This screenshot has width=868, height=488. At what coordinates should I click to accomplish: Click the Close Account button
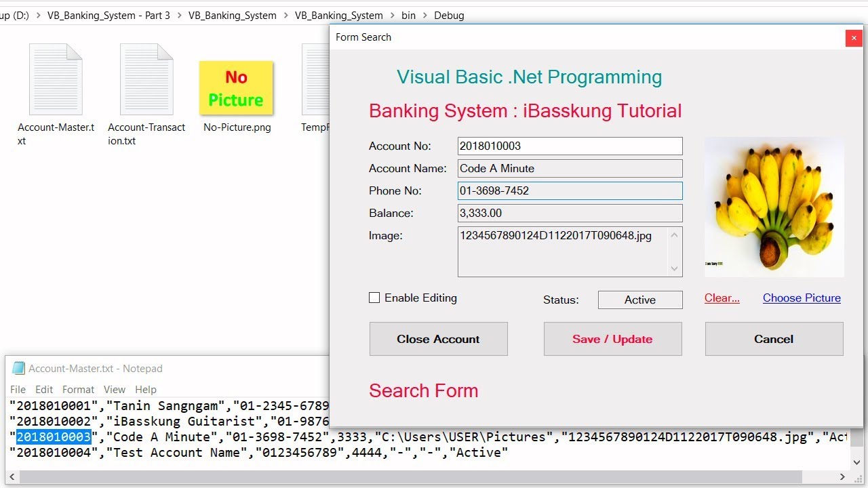[x=438, y=339]
